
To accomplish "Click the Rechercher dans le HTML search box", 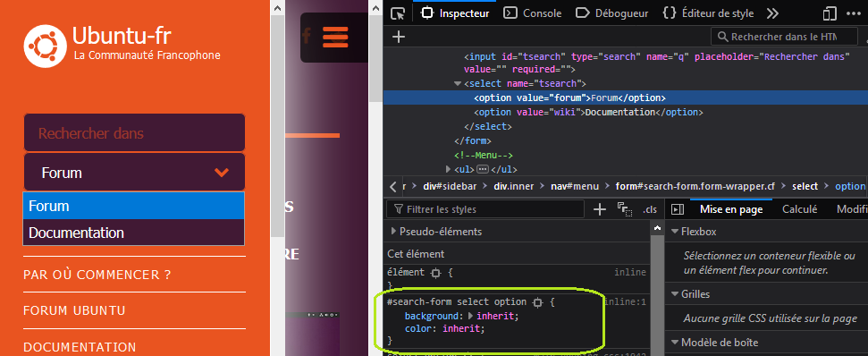I will pos(784,37).
